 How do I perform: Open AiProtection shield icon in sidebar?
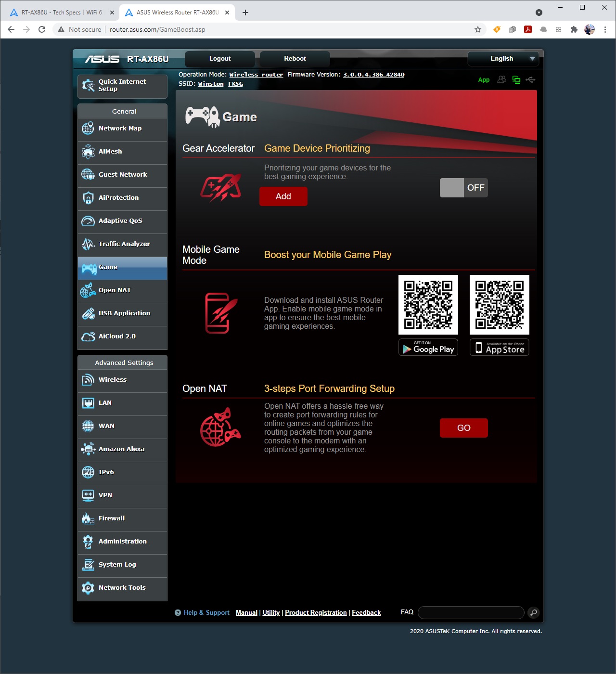(88, 198)
